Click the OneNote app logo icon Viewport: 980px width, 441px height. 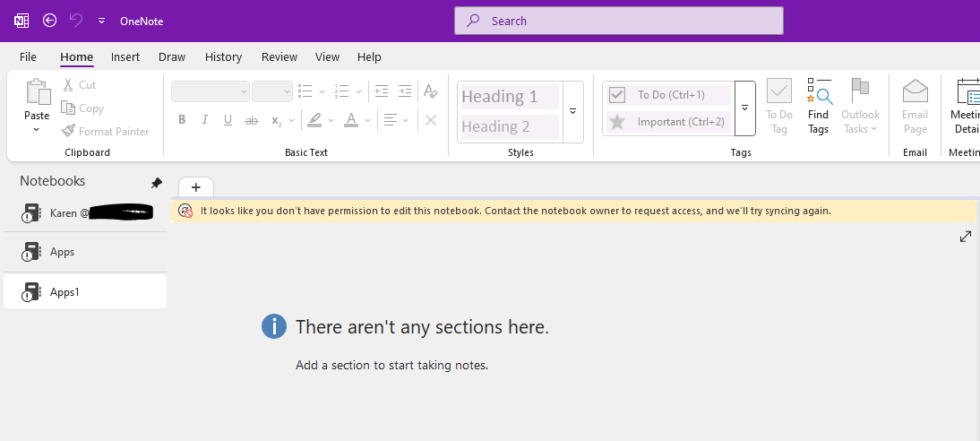(x=21, y=21)
